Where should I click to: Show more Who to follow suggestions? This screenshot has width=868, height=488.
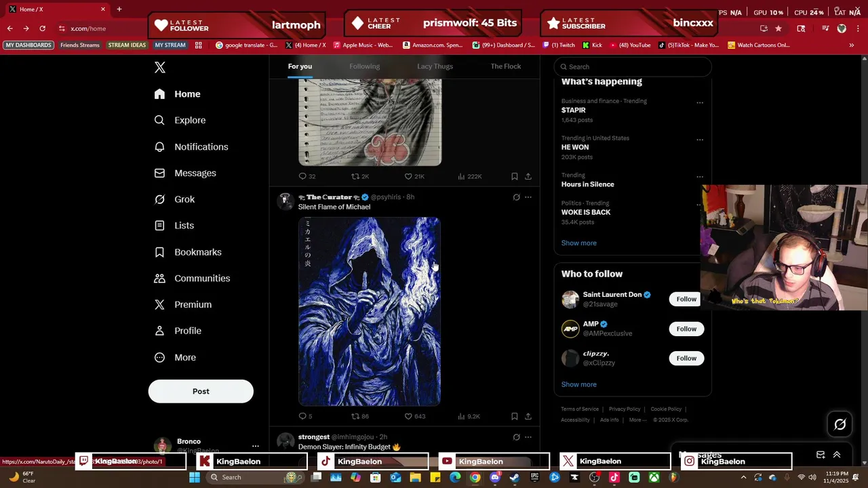[x=578, y=384]
